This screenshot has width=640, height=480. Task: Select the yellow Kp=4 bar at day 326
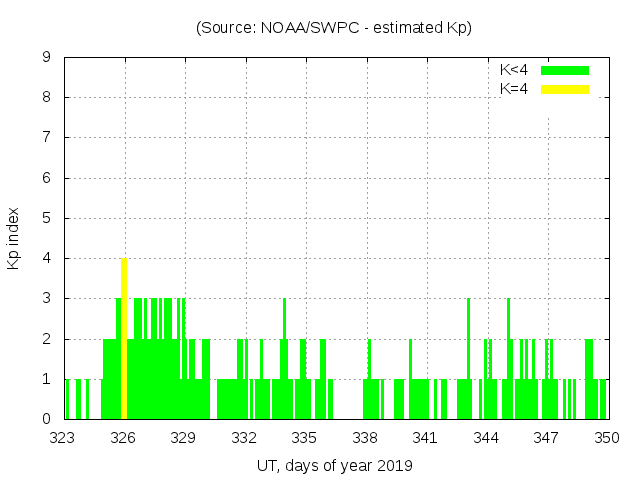point(124,338)
